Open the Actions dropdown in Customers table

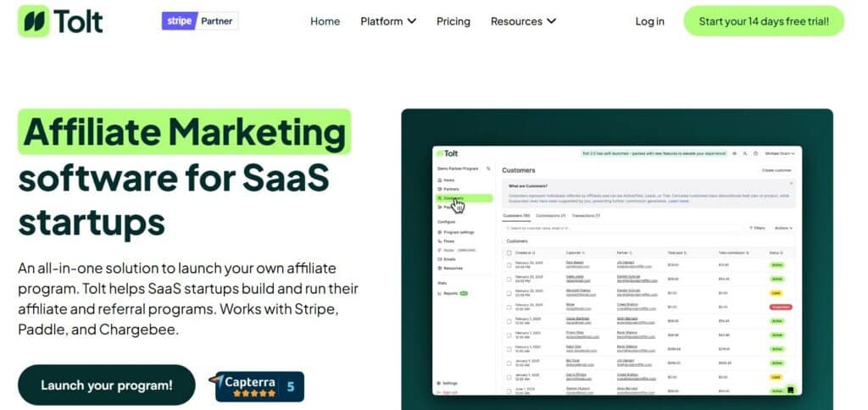click(x=783, y=228)
